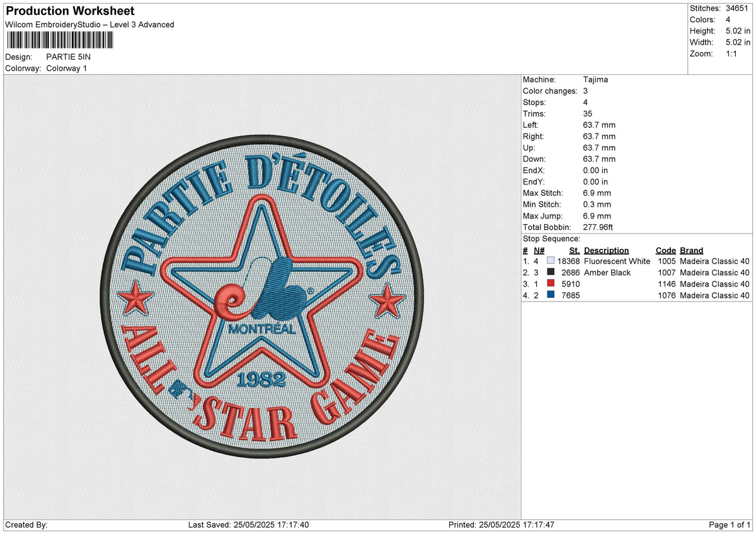The height and width of the screenshot is (534, 756).
Task: Click the 'Brand' column header
Action: tap(691, 251)
